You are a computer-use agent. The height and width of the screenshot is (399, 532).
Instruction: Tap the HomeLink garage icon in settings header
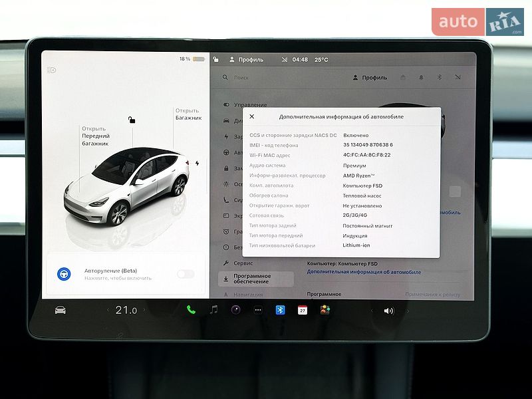point(403,77)
